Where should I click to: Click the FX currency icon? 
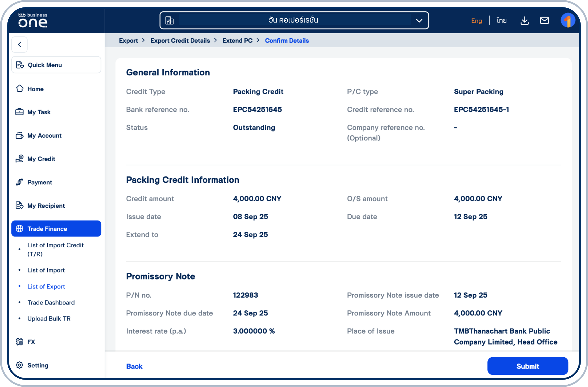[20, 342]
